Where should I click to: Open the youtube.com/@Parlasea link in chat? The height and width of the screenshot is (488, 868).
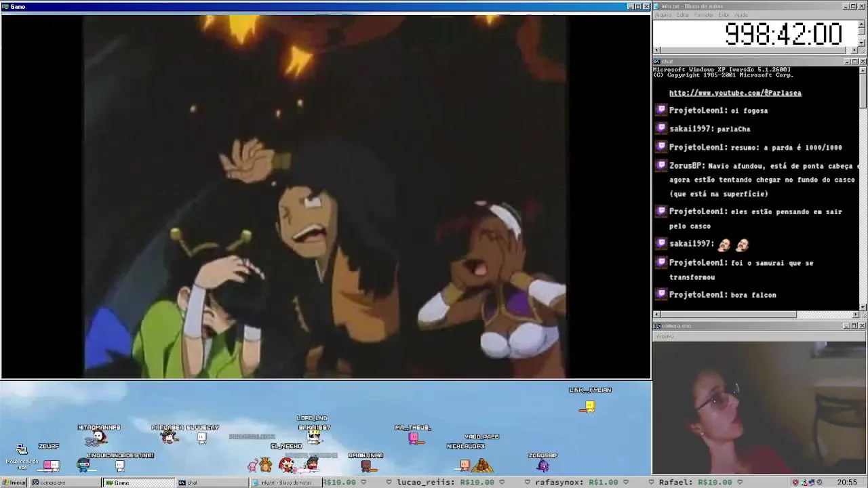pyautogui.click(x=735, y=93)
